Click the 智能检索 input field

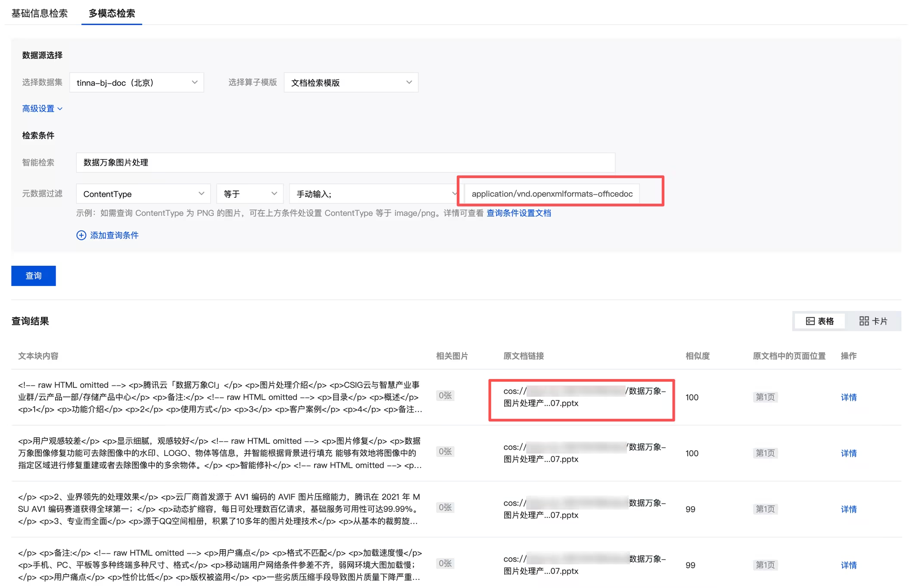pos(345,162)
